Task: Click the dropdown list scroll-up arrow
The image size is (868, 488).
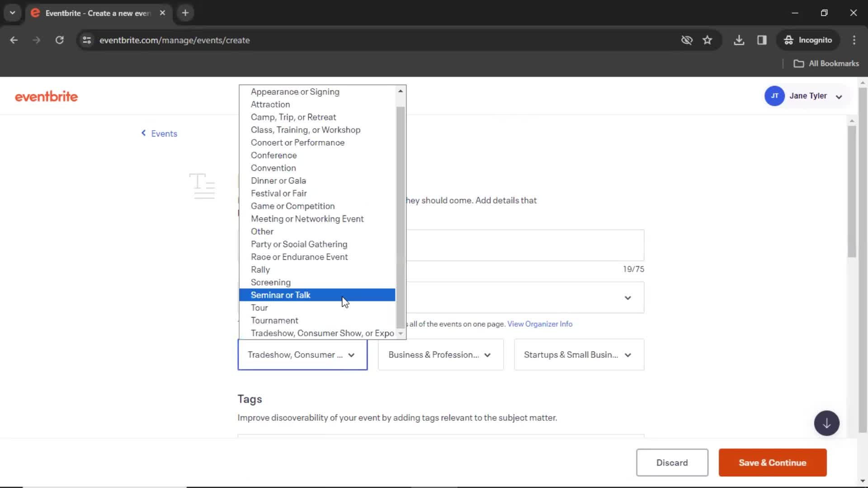Action: [x=401, y=91]
